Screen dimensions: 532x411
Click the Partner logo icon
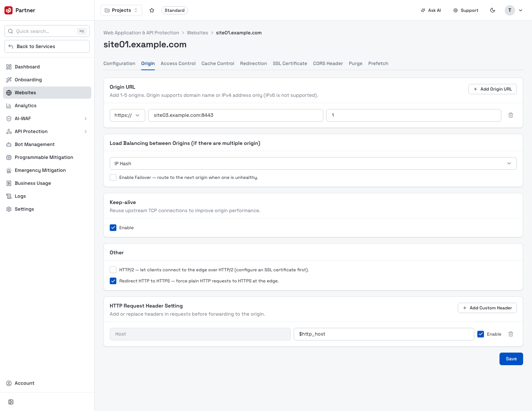[8, 10]
